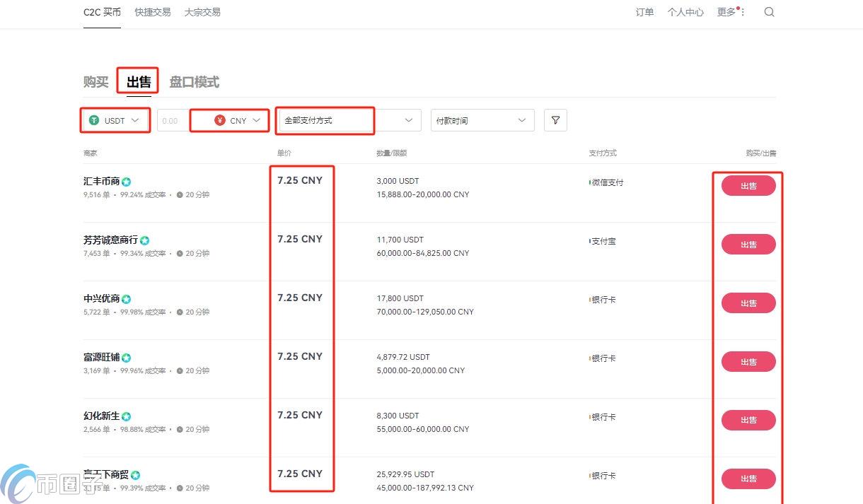The image size is (863, 504).
Task: Click verified badge beside 富源旺铺
Action: [126, 358]
